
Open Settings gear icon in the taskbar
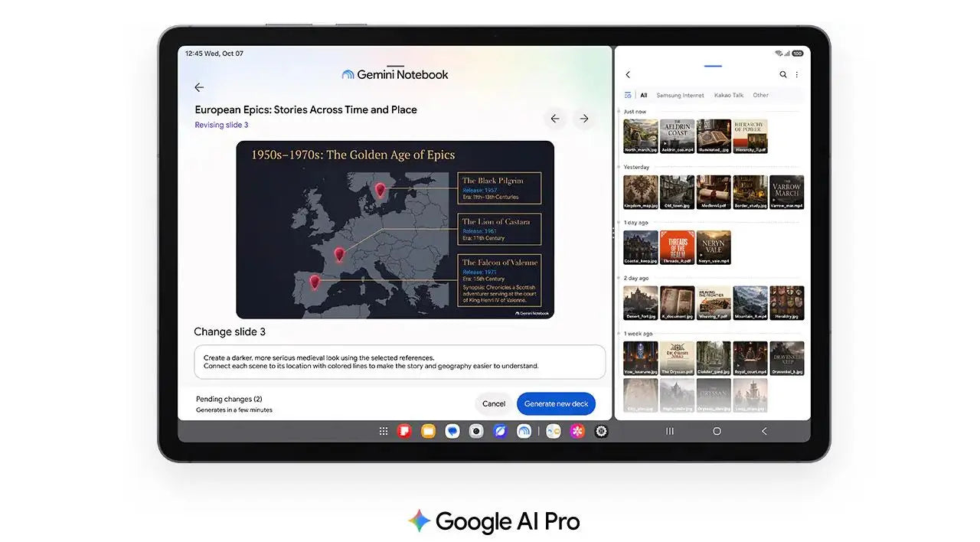pyautogui.click(x=601, y=432)
